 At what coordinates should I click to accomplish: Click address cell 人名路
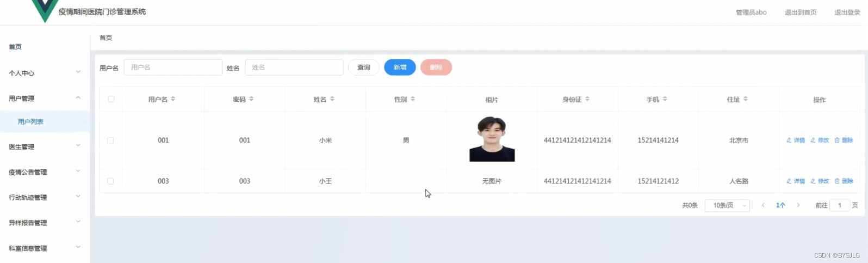coord(739,181)
